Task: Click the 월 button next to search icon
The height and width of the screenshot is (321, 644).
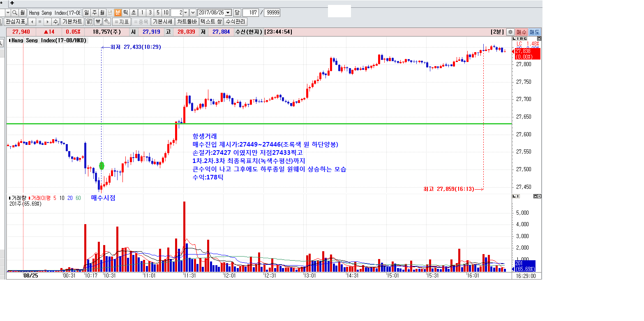Action: (x=22, y=13)
